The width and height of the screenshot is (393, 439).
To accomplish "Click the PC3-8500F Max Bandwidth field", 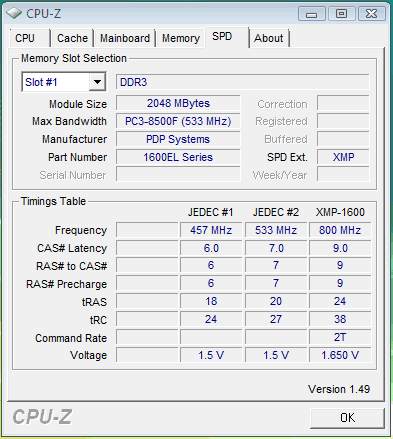I will coord(178,121).
